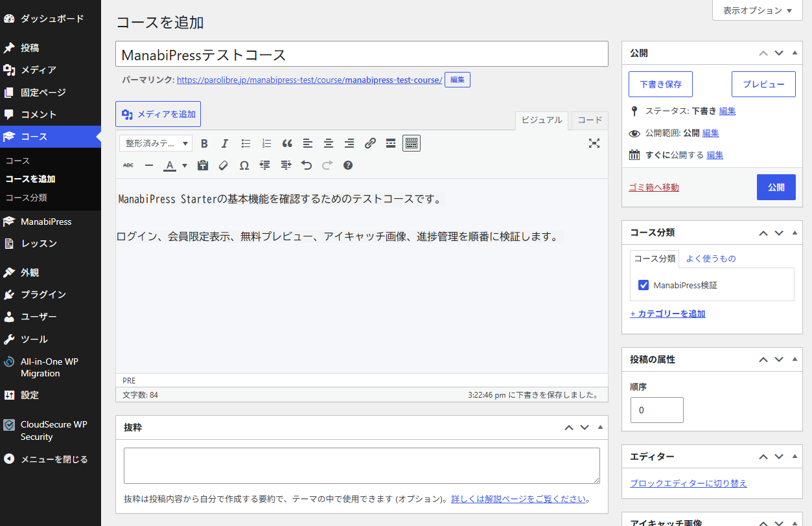Viewport: 812px width, 526px height.
Task: Toggle paste as text
Action: [203, 165]
